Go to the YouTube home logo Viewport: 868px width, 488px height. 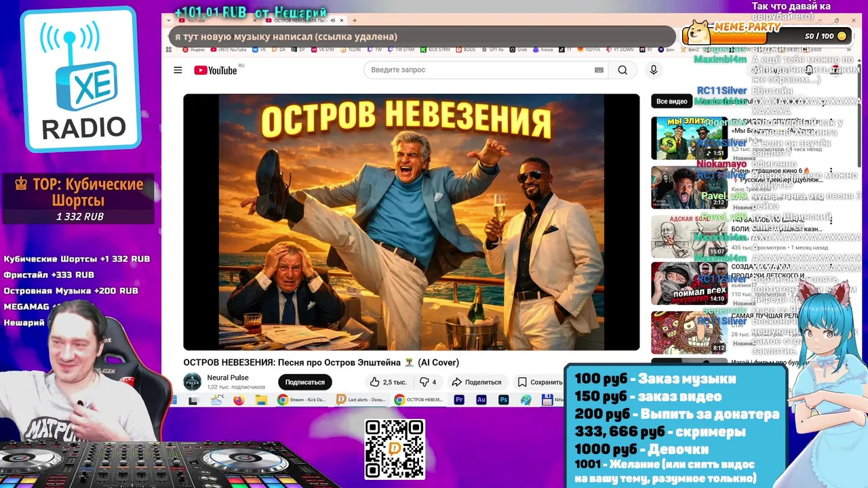[216, 70]
